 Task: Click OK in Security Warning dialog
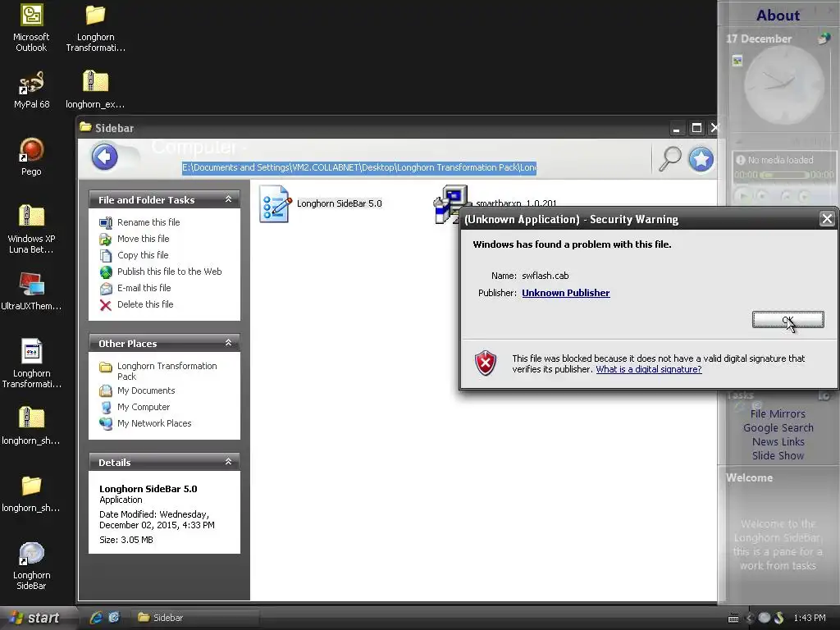788,320
